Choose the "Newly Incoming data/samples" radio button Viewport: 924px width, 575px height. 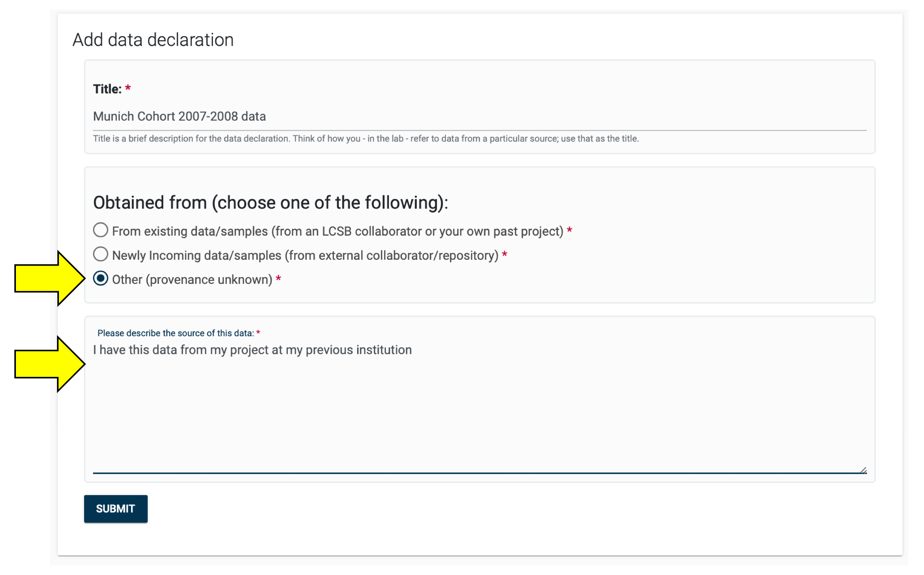click(x=100, y=255)
